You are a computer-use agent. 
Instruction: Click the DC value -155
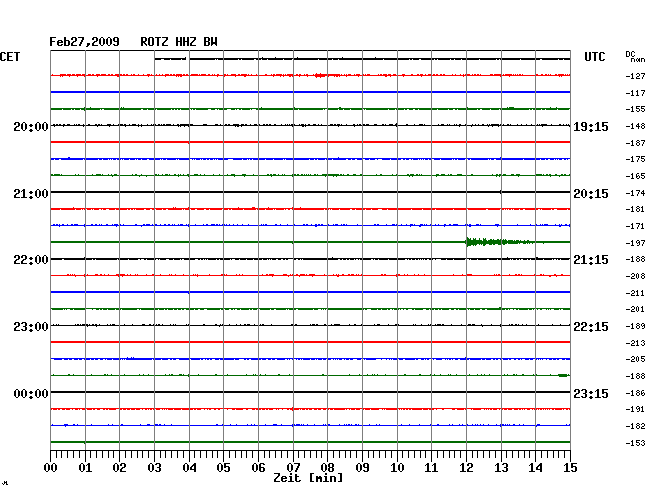click(x=635, y=109)
